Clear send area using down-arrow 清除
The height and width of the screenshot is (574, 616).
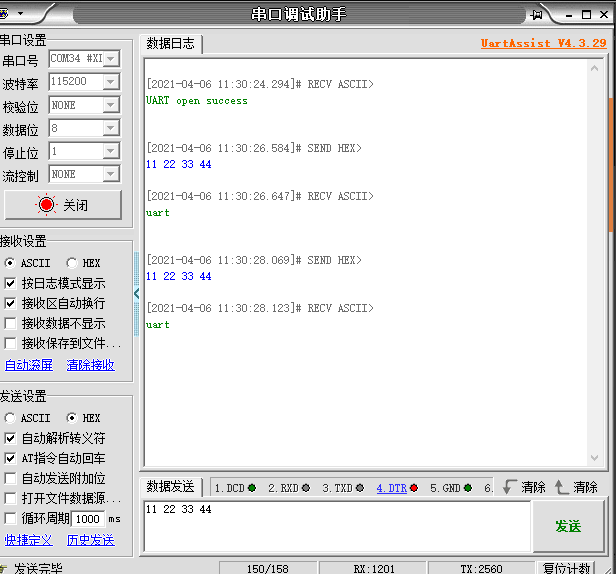pyautogui.click(x=524, y=487)
